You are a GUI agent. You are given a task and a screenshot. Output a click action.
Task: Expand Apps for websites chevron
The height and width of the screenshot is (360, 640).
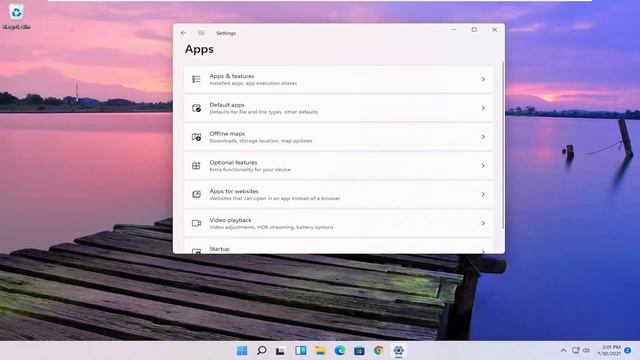pos(483,194)
